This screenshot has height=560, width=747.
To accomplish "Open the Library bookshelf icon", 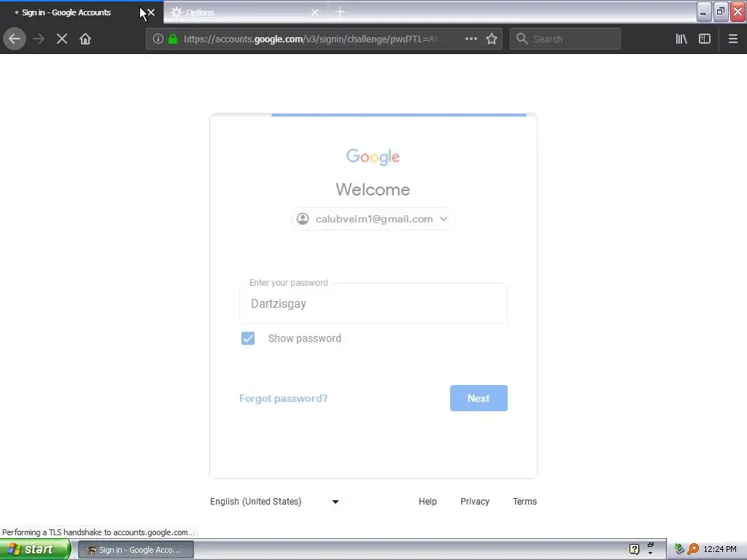I will click(681, 39).
